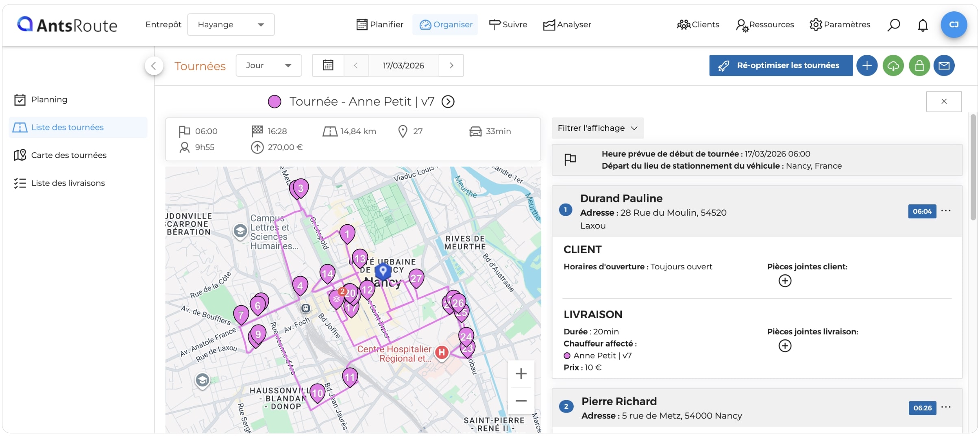Click the 14,84 km distance stat

[350, 131]
